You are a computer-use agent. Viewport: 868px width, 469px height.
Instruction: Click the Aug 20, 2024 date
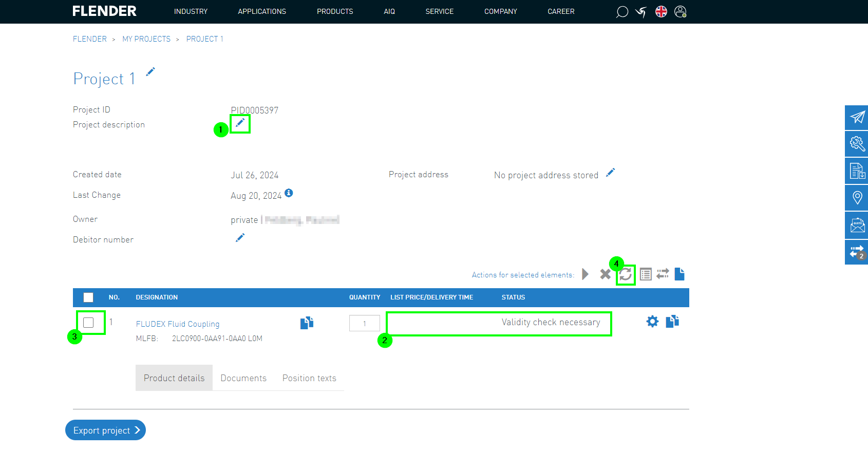[x=256, y=196]
